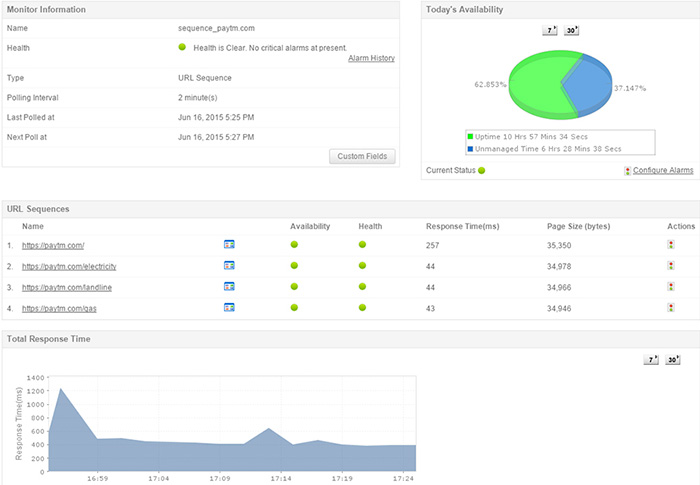Click the Uptime 10 Hrs 57 Mins legend text
This screenshot has height=485, width=700.
[x=531, y=137]
